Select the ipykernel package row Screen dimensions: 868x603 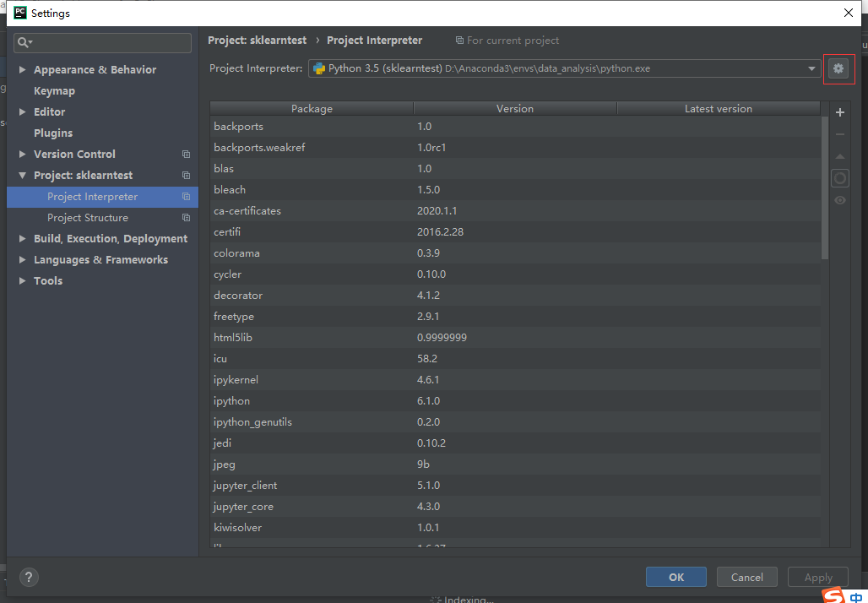click(x=515, y=379)
